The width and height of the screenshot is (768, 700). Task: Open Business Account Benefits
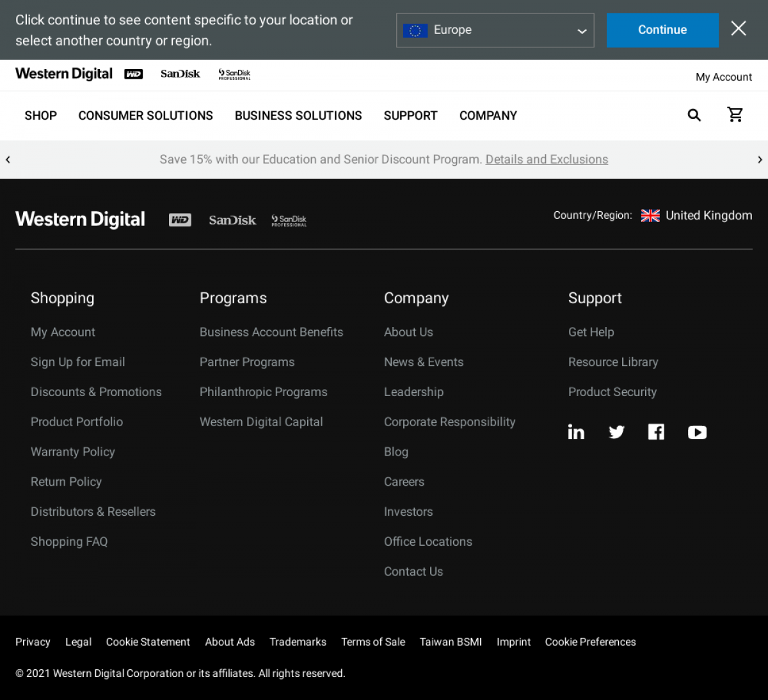271,332
